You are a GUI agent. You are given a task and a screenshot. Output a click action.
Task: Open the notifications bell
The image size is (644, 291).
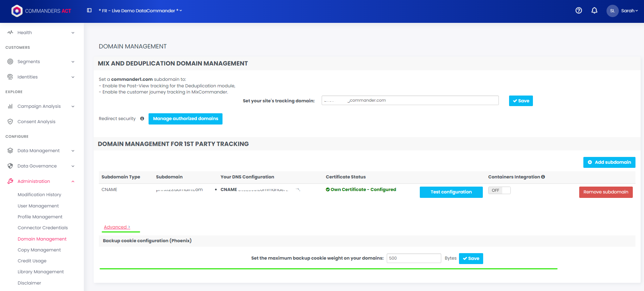(594, 11)
